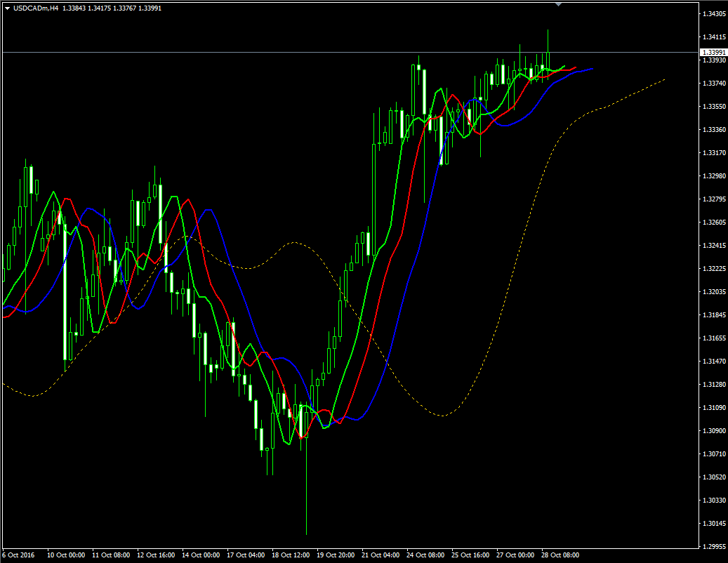
Task: Click the current price label 1.33991
Action: pos(713,53)
